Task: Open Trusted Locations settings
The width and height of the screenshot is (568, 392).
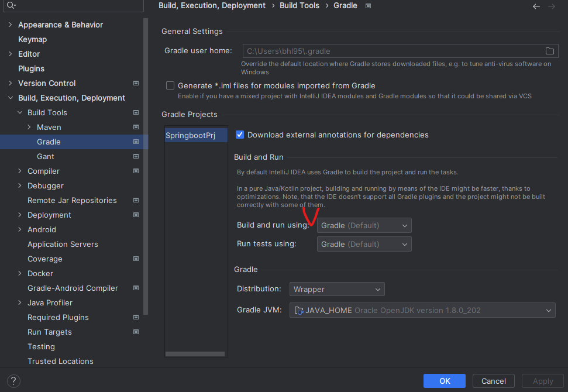Action: [60, 361]
